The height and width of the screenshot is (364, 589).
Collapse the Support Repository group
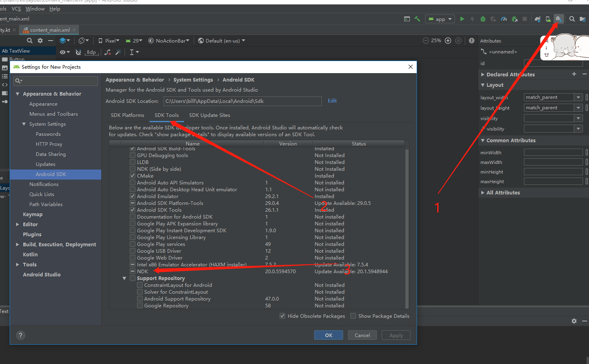pyautogui.click(x=125, y=278)
